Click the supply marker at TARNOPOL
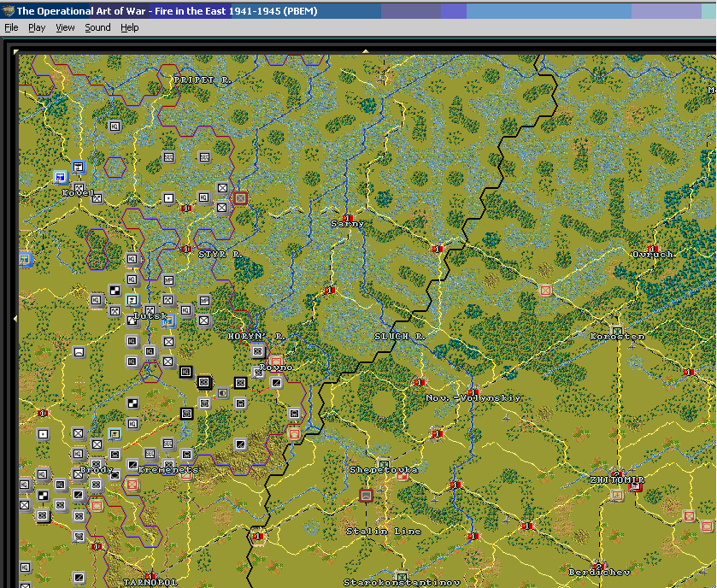This screenshot has width=717, height=588. [151, 576]
